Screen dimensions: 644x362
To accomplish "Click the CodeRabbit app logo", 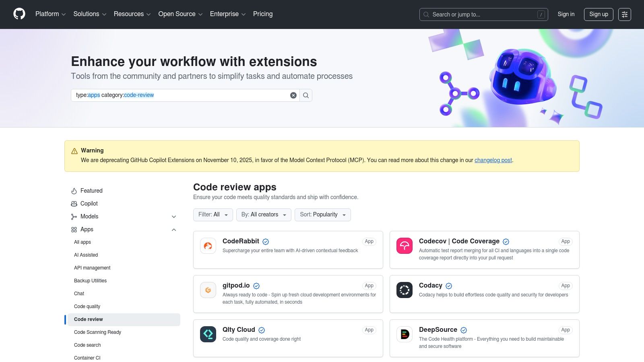I will tap(208, 246).
